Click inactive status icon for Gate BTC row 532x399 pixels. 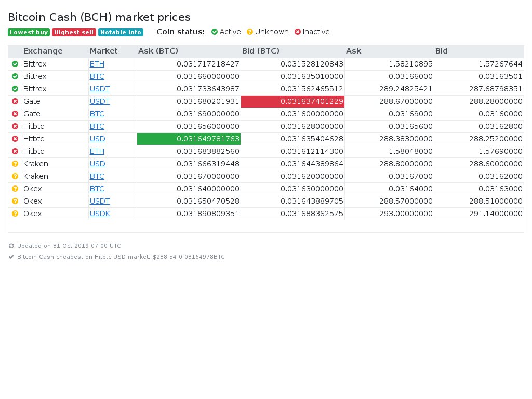pyautogui.click(x=15, y=114)
